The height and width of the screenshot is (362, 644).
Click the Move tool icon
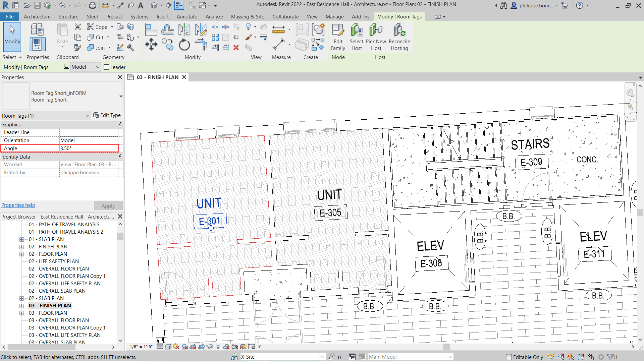(151, 45)
